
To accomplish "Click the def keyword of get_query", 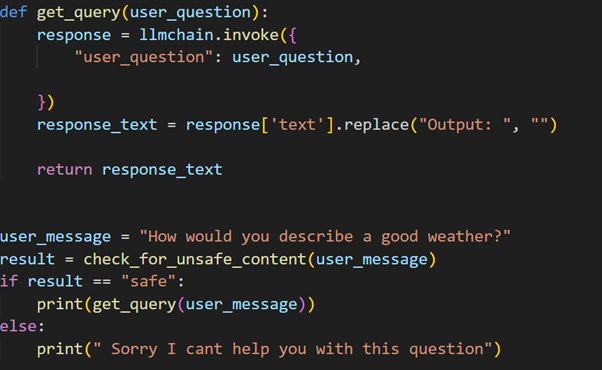I will [13, 12].
